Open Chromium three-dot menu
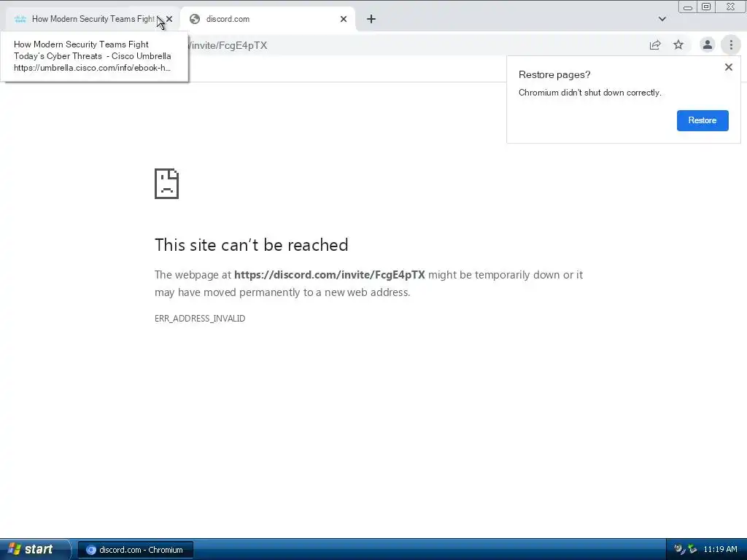Viewport: 747px width, 560px height. [731, 44]
